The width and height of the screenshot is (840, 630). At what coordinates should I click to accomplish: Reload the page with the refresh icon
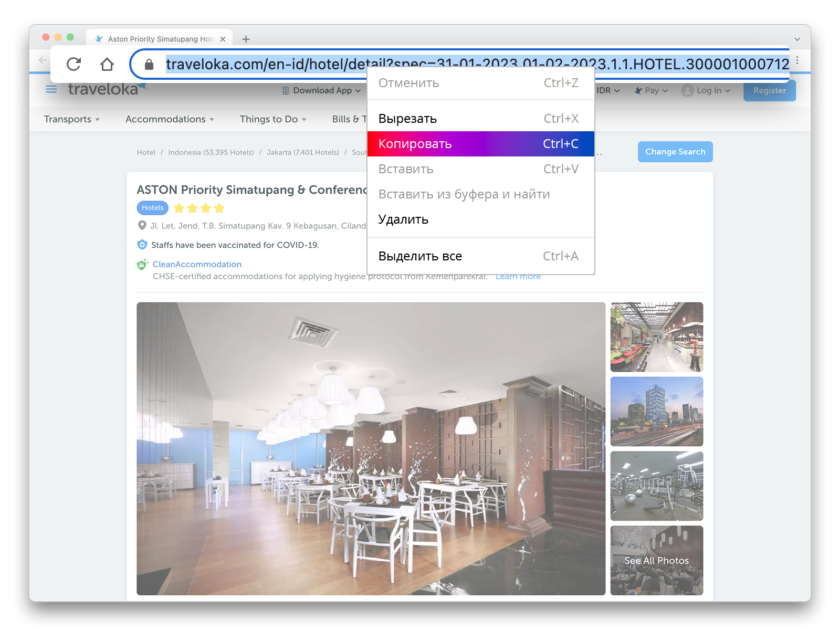(x=73, y=64)
